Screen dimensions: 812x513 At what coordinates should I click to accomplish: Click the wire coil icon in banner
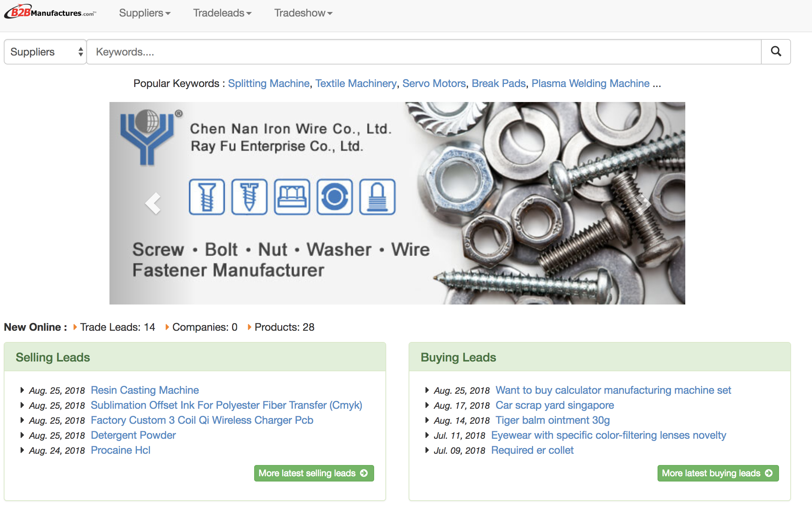(378, 197)
